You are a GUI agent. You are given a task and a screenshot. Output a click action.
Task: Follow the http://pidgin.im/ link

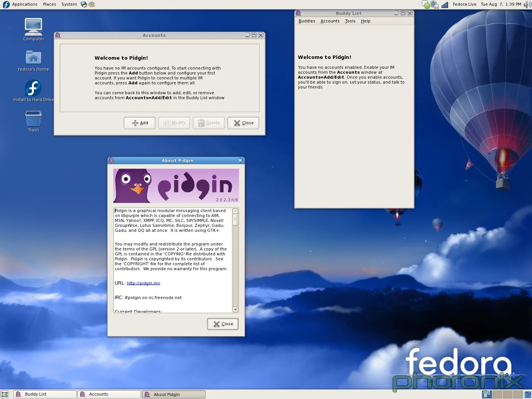coord(143,283)
